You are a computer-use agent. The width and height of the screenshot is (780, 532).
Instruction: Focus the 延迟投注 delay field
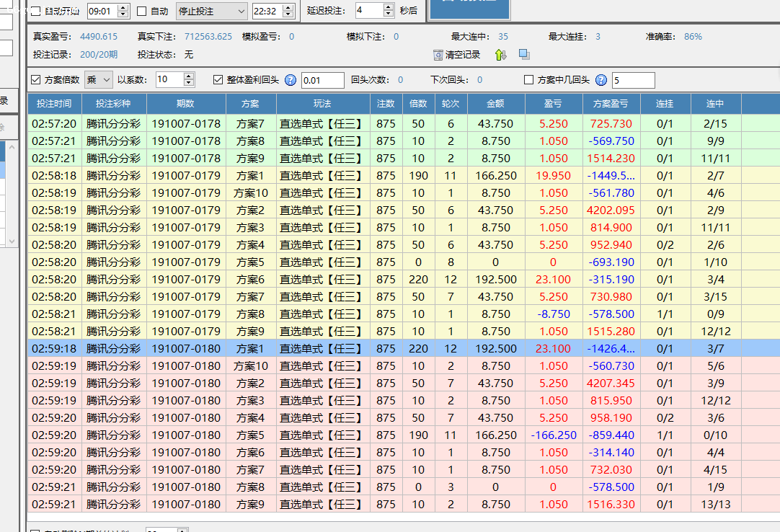370,10
